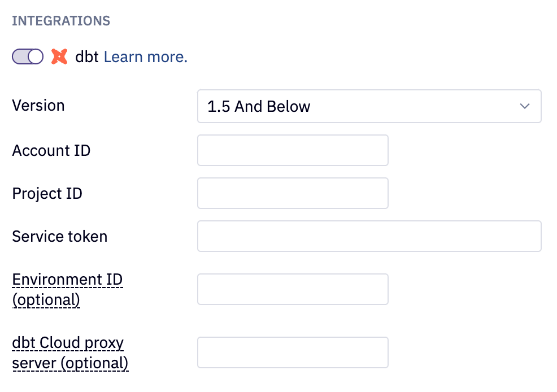Image resolution: width=557 pixels, height=392 pixels.
Task: Enable dbt integration using the switch
Action: (x=27, y=56)
